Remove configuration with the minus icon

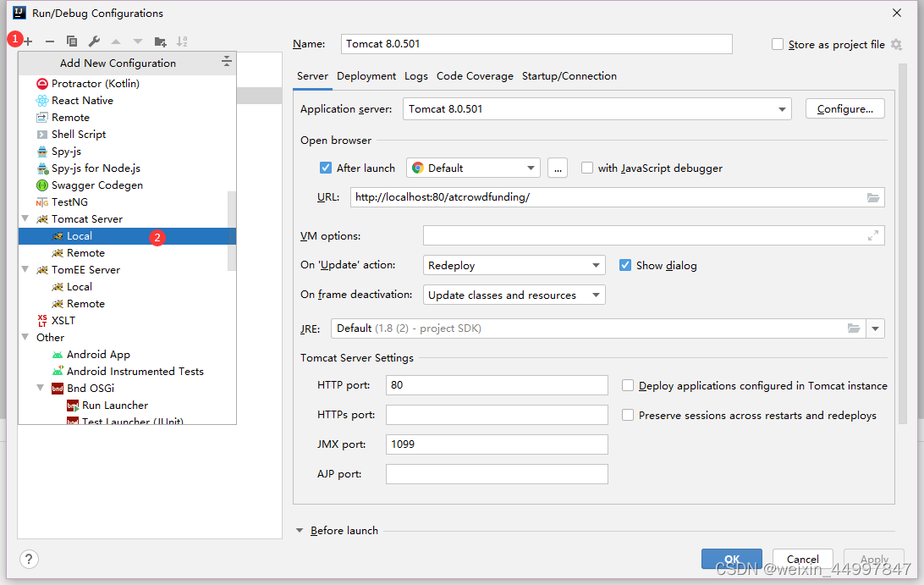[x=49, y=41]
